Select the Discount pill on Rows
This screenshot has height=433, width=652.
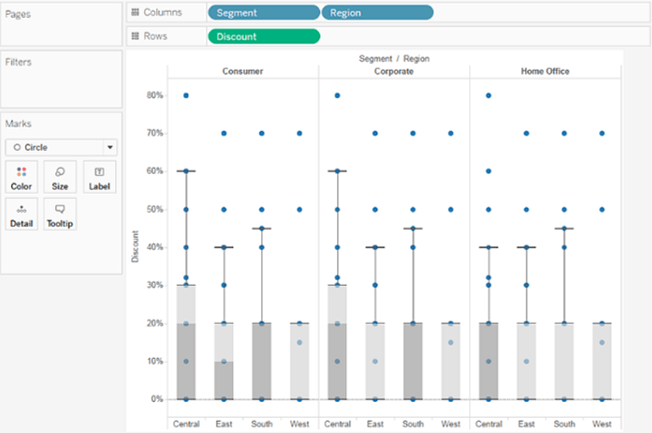coord(263,36)
